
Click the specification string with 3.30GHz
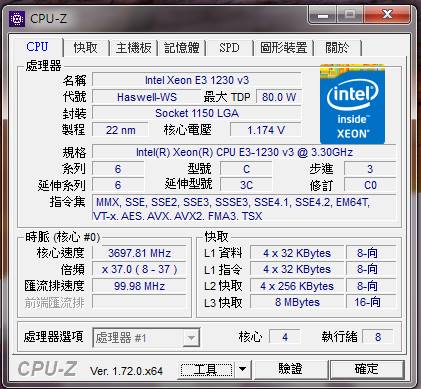pos(244,152)
